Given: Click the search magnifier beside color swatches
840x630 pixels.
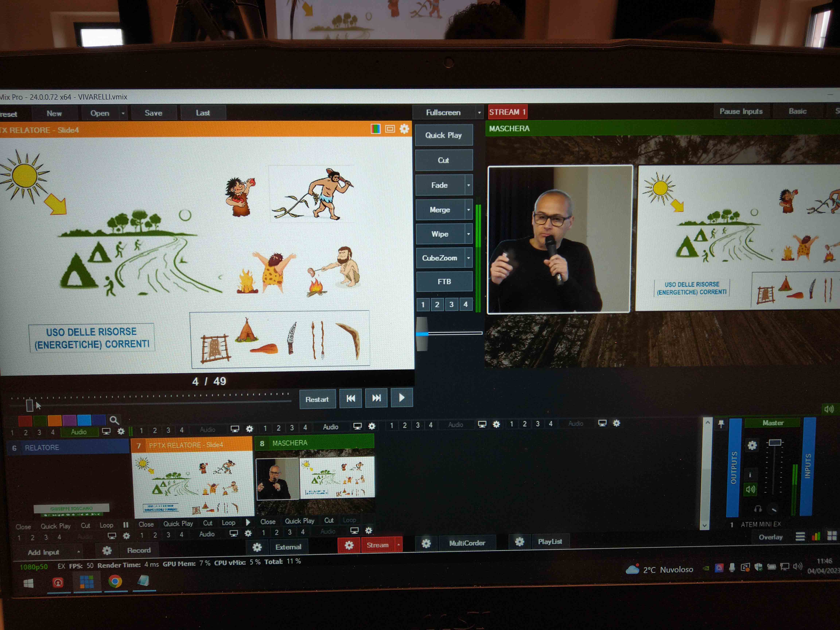Looking at the screenshot, I should 114,420.
